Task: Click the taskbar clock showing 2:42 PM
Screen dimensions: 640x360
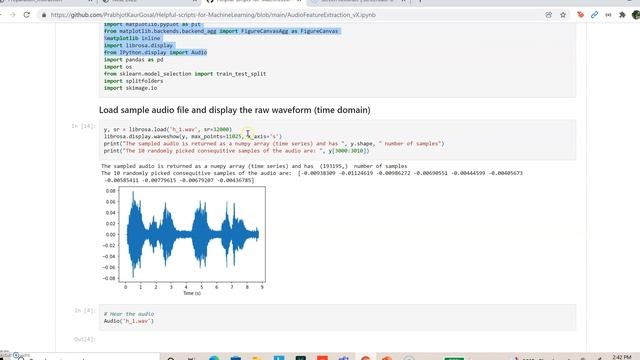Action: tap(622, 357)
